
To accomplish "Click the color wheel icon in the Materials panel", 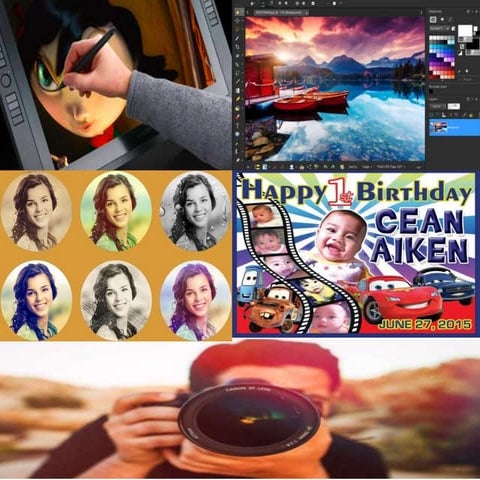I will click(442, 19).
